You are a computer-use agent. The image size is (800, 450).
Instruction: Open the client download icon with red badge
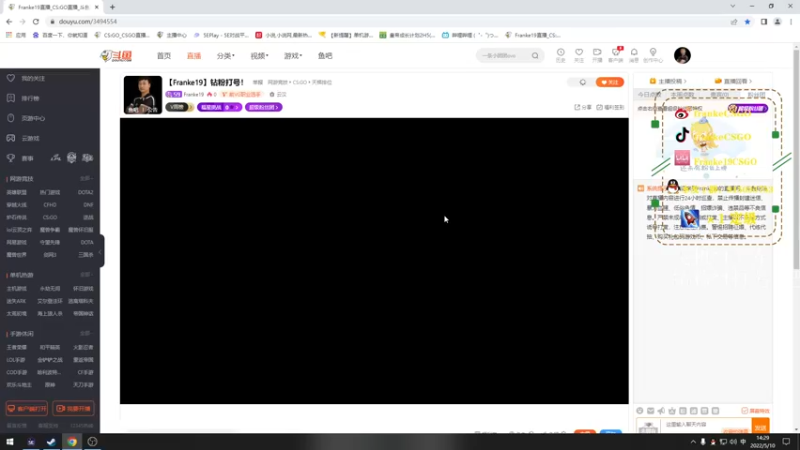pos(616,53)
